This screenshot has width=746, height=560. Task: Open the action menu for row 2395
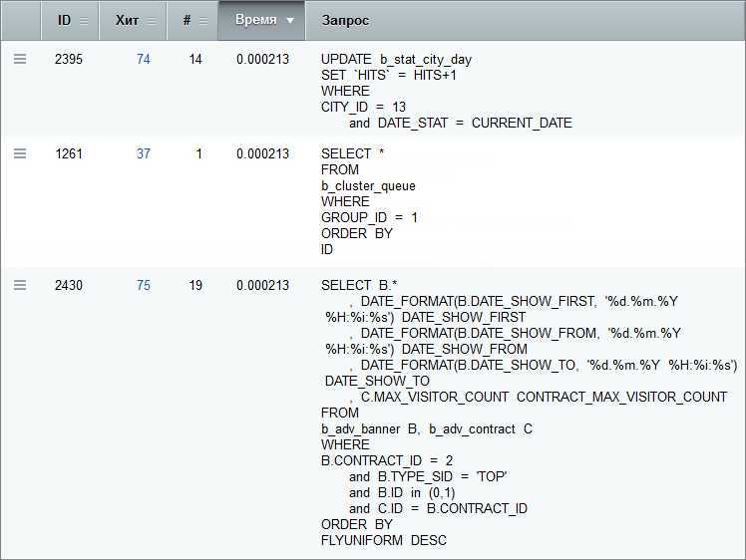[20, 60]
